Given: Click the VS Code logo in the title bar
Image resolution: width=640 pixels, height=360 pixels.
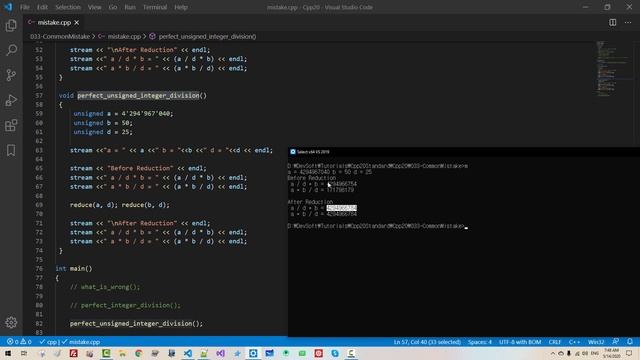Looking at the screenshot, I should pyautogui.click(x=8, y=7).
